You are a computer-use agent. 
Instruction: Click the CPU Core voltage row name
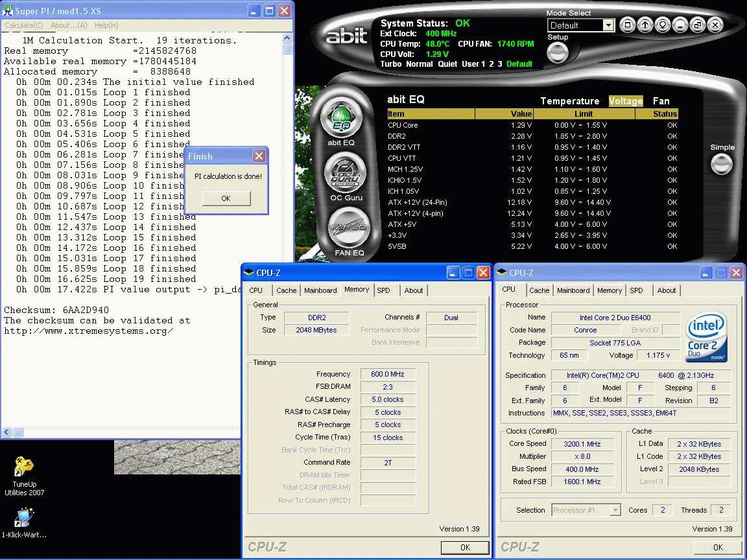click(x=403, y=125)
